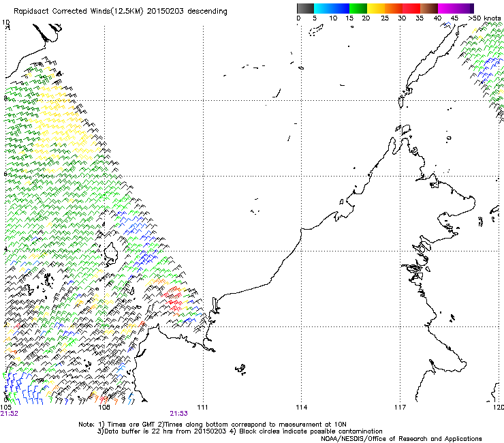The height and width of the screenshot is (443, 504).
Task: Click the note line starting 'Note: 1) Times are GMT'
Action: point(212,425)
